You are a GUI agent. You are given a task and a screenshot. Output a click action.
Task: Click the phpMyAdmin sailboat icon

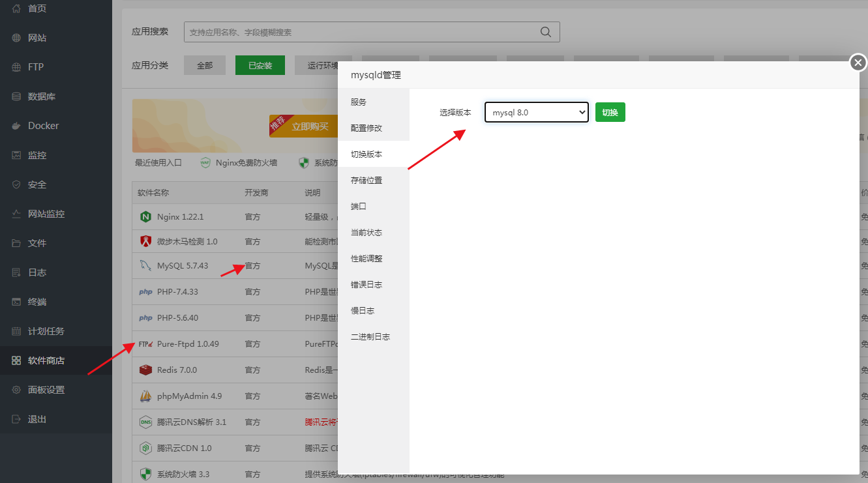[x=145, y=396]
